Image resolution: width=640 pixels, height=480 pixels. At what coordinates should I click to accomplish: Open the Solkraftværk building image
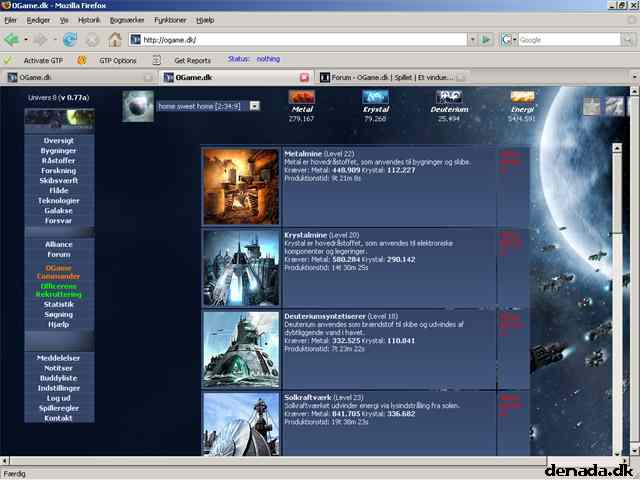click(x=241, y=424)
